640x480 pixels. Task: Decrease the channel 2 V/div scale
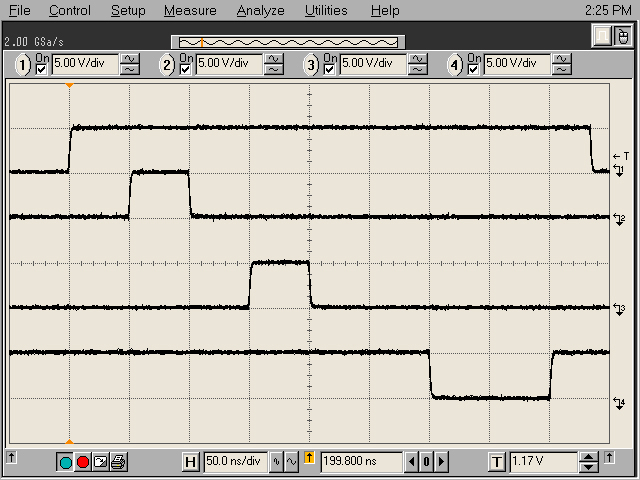point(273,69)
